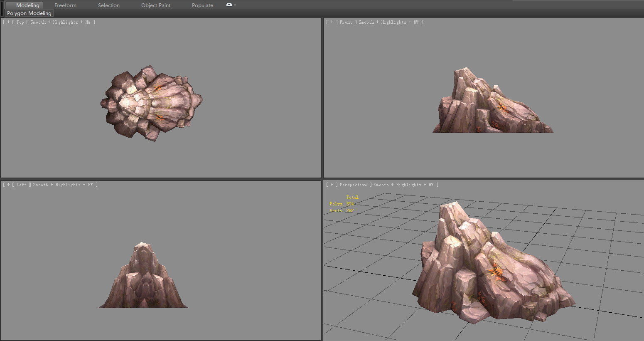Open the [+] menu in Front viewport

332,22
